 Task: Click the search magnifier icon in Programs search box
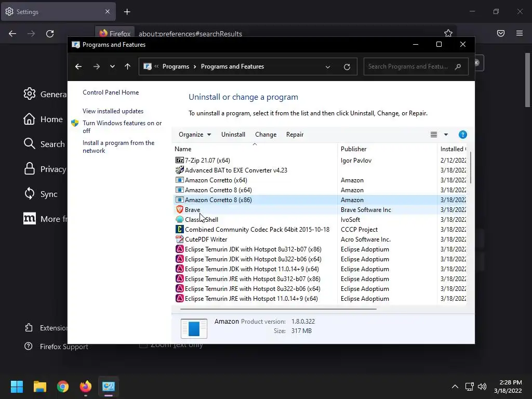pyautogui.click(x=458, y=66)
